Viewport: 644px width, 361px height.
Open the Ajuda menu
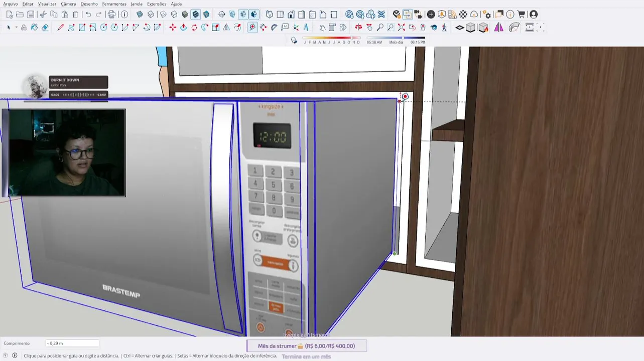176,4
